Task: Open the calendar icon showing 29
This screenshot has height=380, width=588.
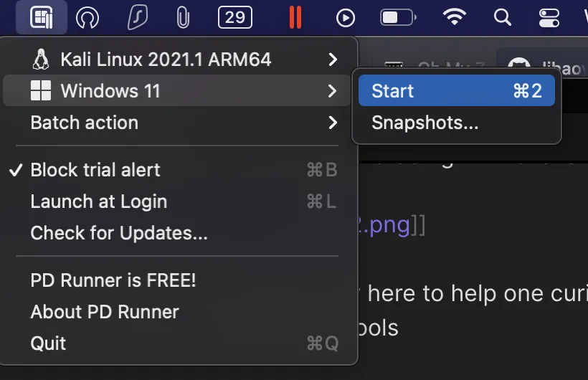Action: click(x=235, y=17)
